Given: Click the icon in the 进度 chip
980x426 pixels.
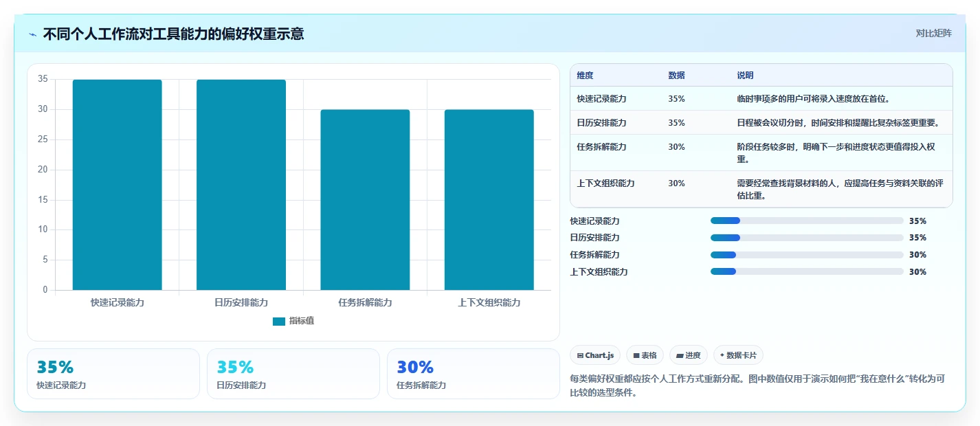Looking at the screenshot, I should (680, 356).
